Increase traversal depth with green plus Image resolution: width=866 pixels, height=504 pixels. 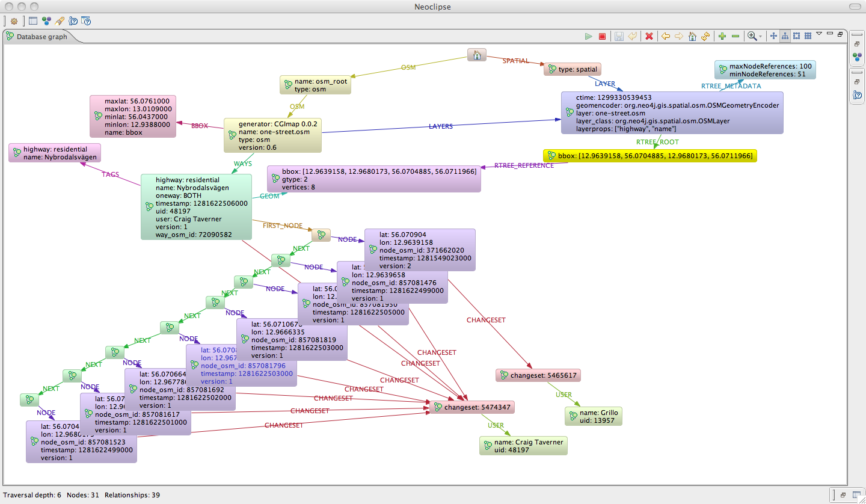tap(722, 37)
